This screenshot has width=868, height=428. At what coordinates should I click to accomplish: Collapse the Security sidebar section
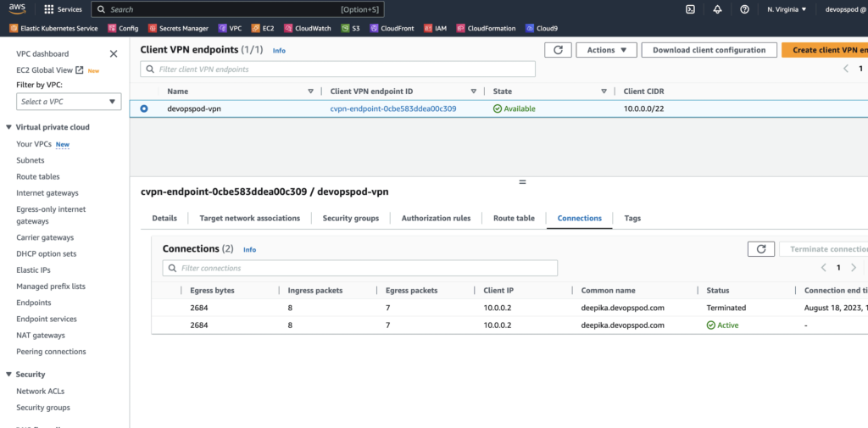click(x=8, y=375)
